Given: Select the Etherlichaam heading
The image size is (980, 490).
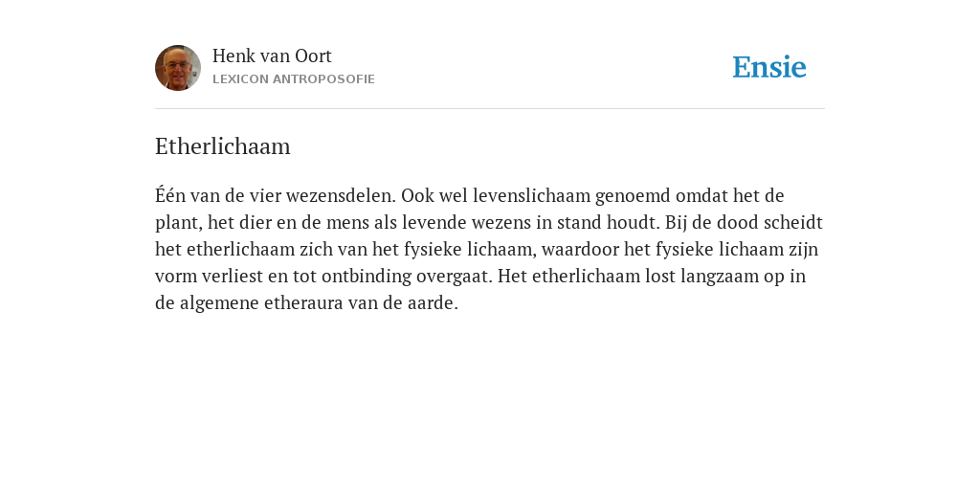Looking at the screenshot, I should (x=222, y=146).
